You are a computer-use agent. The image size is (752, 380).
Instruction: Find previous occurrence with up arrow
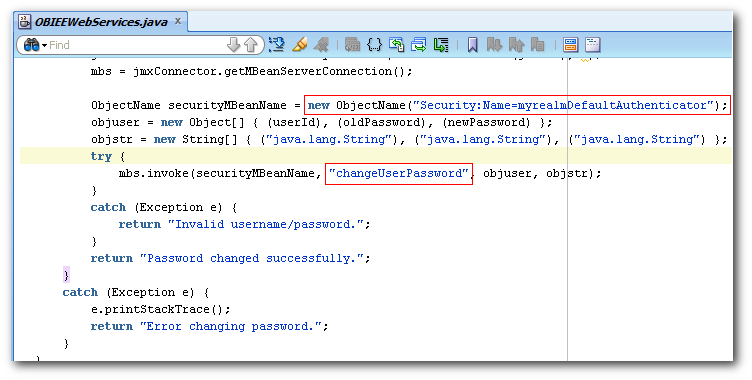click(x=251, y=45)
